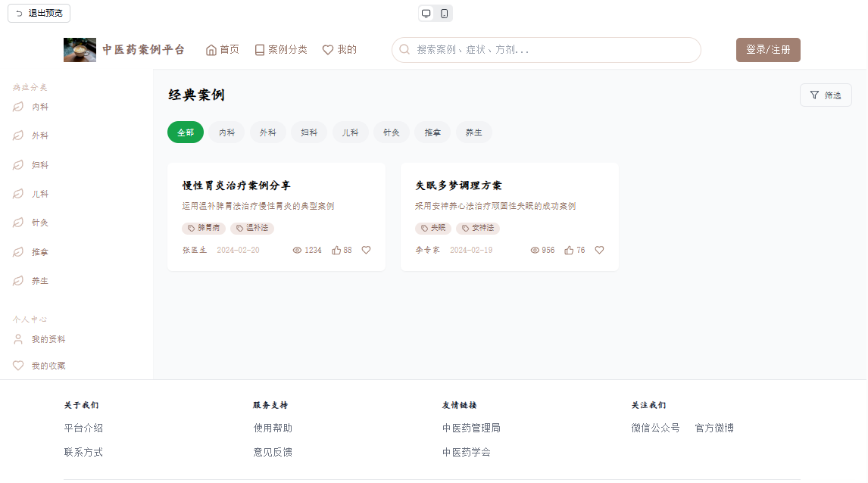Switch to desktop preview icon
Image resolution: width=868 pixels, height=483 pixels.
coord(426,14)
